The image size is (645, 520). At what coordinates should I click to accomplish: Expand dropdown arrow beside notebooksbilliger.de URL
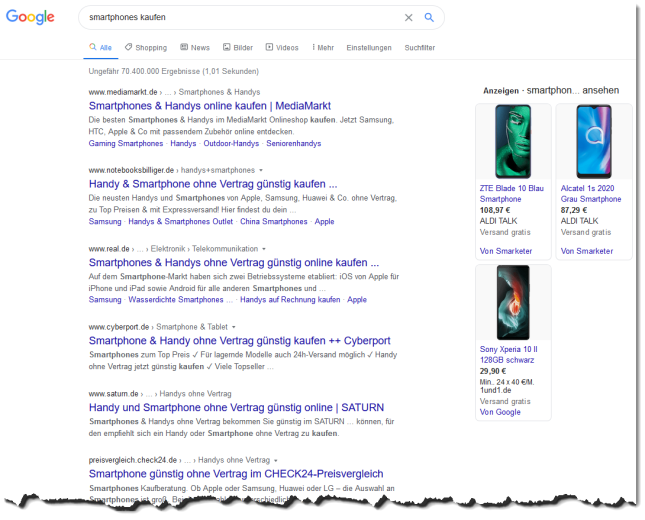pos(261,170)
